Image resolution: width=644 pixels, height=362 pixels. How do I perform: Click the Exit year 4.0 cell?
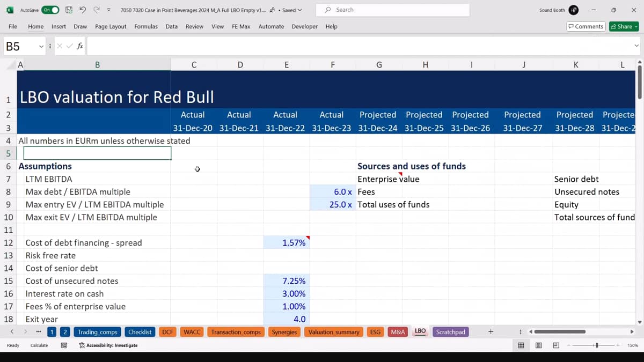coord(287,319)
